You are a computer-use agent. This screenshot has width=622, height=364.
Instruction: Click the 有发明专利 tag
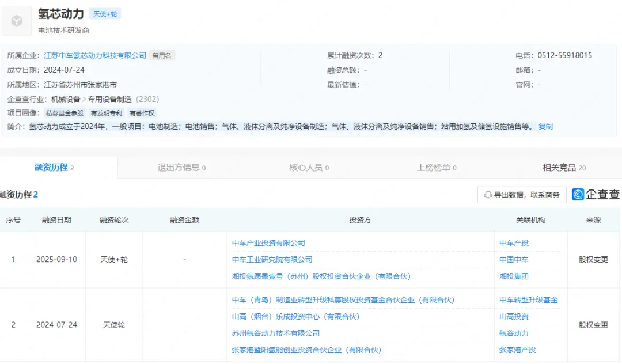click(x=107, y=113)
